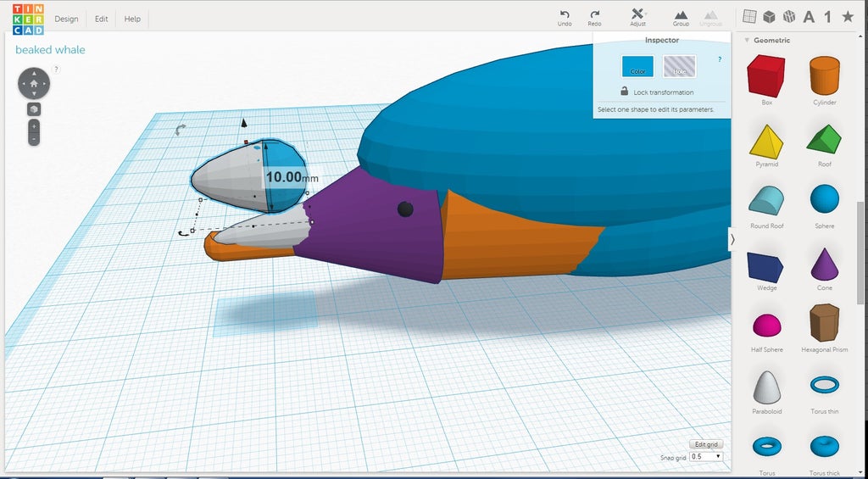868x479 pixels.
Task: Click the home view button
Action: tap(34, 83)
